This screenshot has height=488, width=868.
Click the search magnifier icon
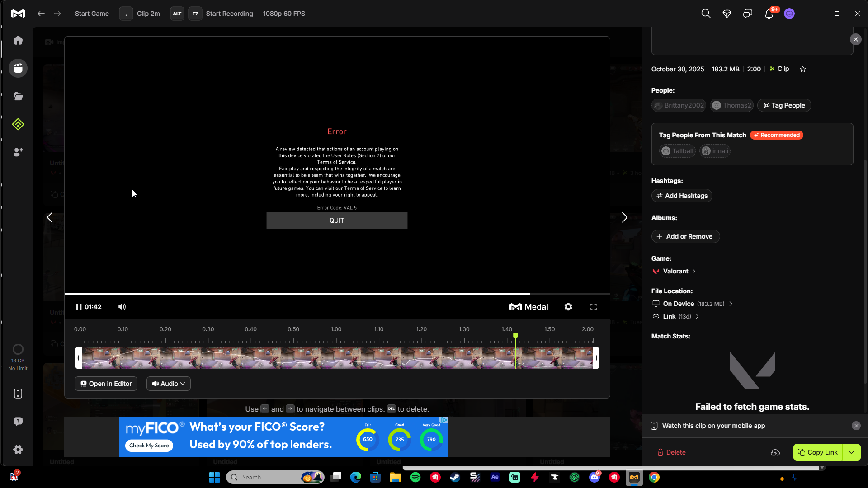point(706,14)
